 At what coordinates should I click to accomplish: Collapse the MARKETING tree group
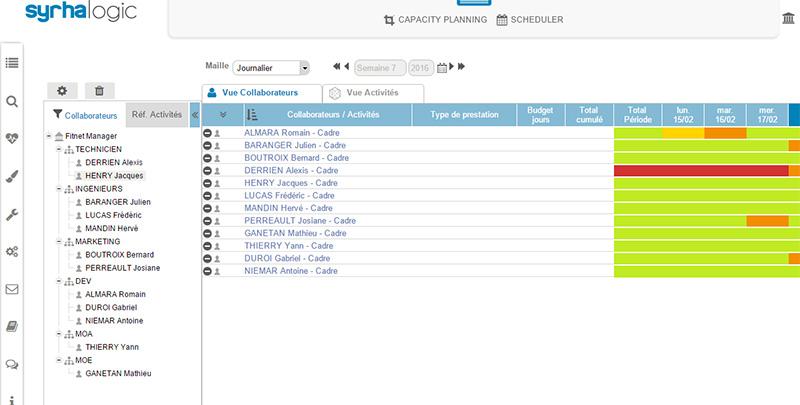(x=59, y=242)
